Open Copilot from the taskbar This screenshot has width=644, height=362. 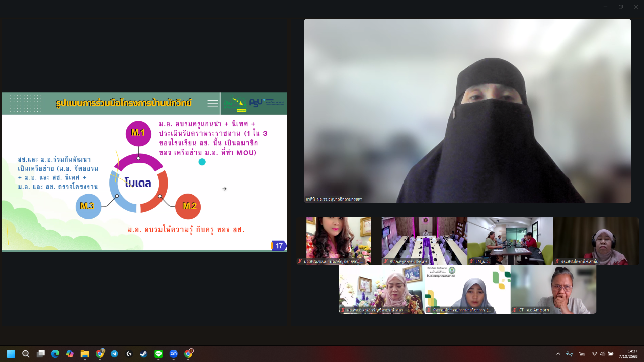pyautogui.click(x=70, y=354)
